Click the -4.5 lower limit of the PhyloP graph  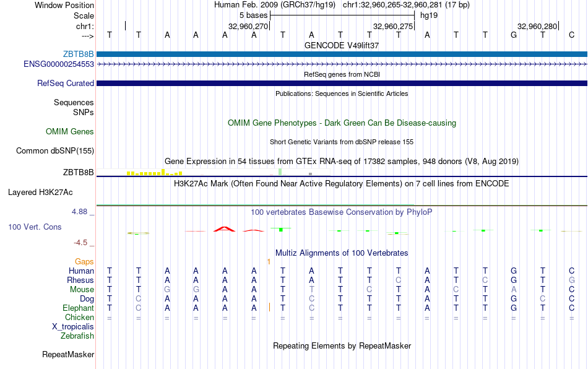[80, 243]
